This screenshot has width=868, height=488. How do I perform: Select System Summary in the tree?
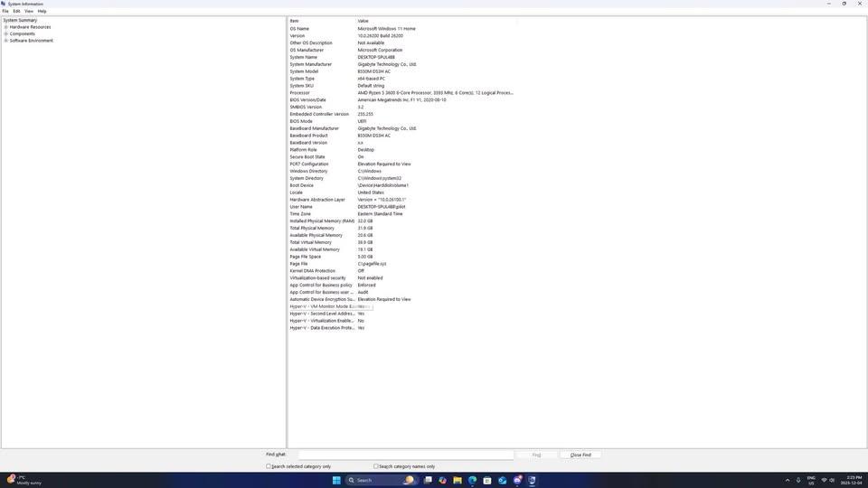click(20, 20)
